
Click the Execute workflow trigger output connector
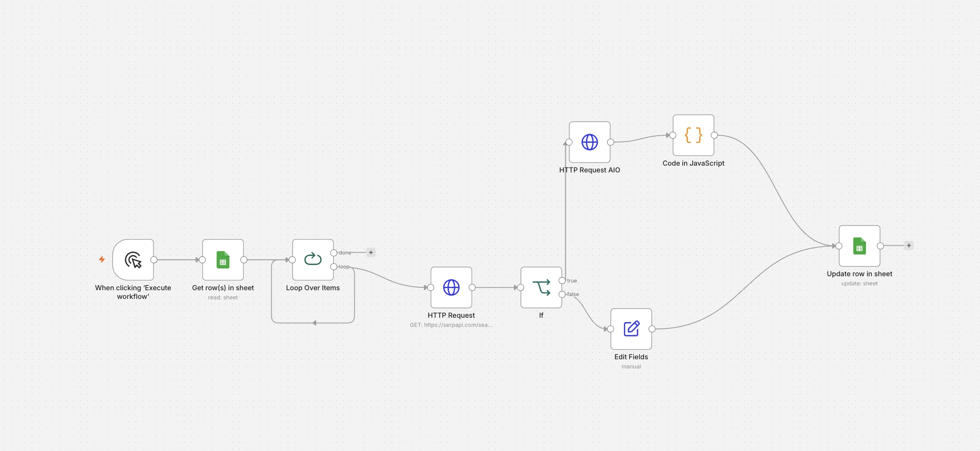click(154, 260)
